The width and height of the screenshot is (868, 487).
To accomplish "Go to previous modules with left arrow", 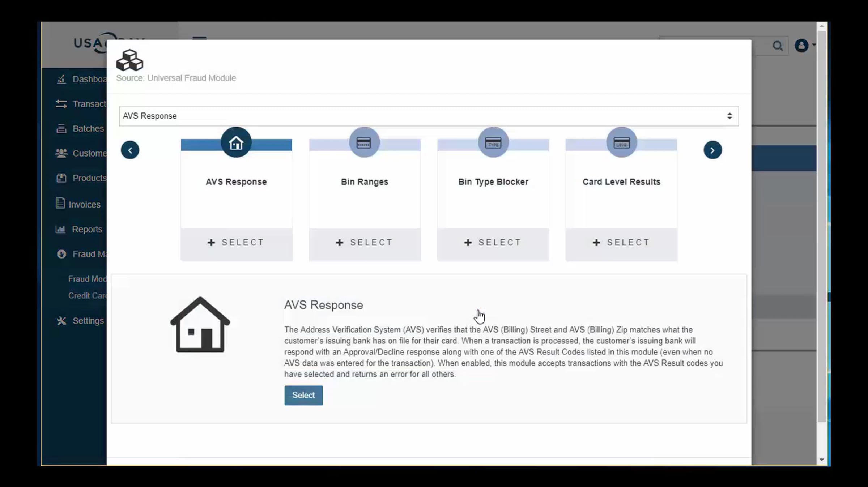I will 130,150.
